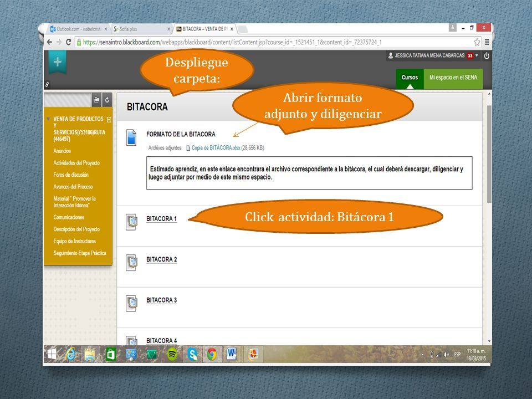
Task: Open a new Chrome tab
Action: 243,29
